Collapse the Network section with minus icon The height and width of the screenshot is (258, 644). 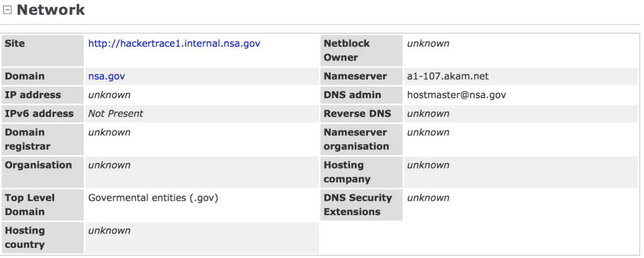tap(7, 10)
